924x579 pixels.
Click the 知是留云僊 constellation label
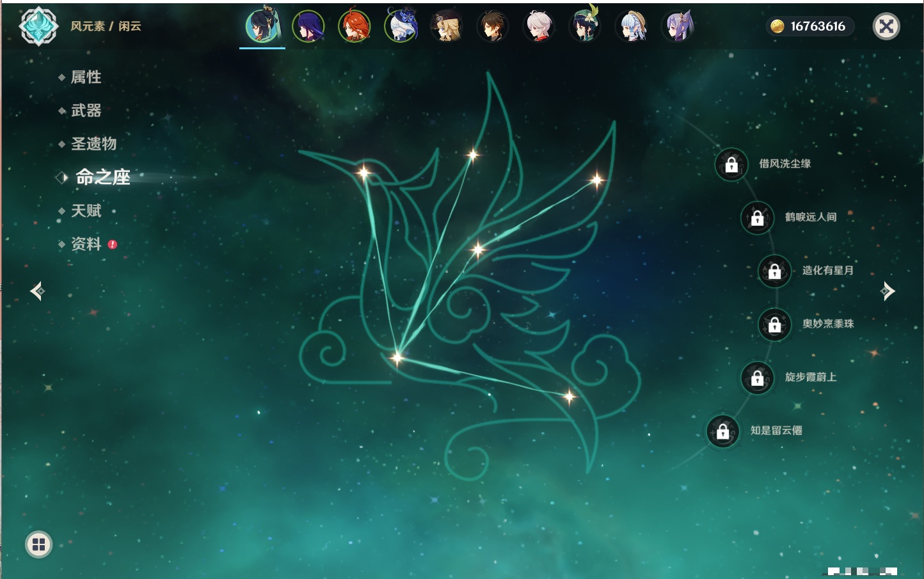coord(776,431)
